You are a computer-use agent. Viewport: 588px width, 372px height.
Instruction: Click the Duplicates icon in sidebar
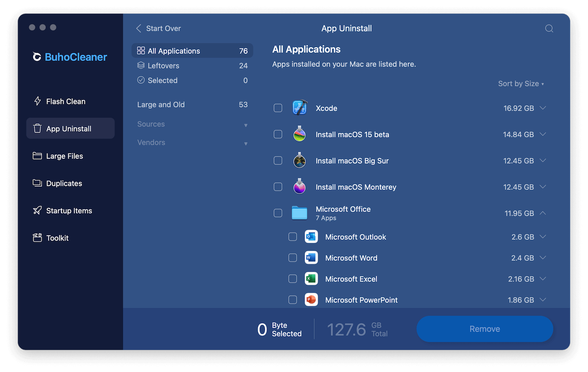tap(37, 183)
